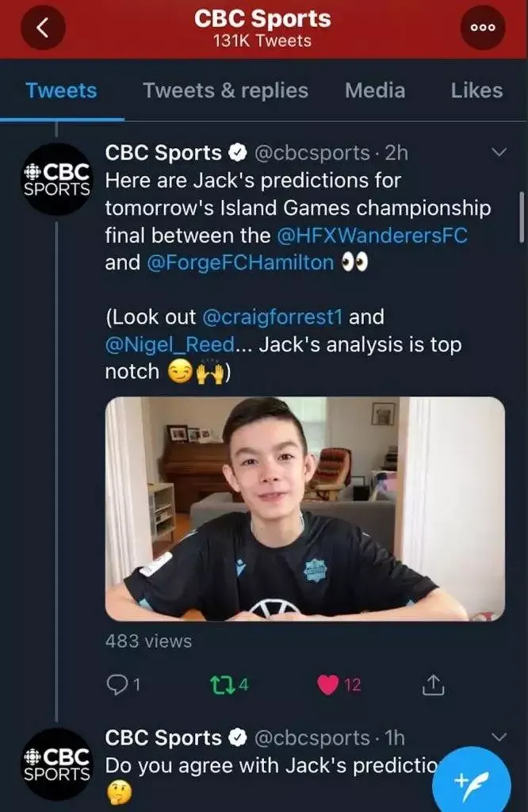The height and width of the screenshot is (812, 528).
Task: Tap the CBC Sports avatar on second tweet
Action: [56, 764]
